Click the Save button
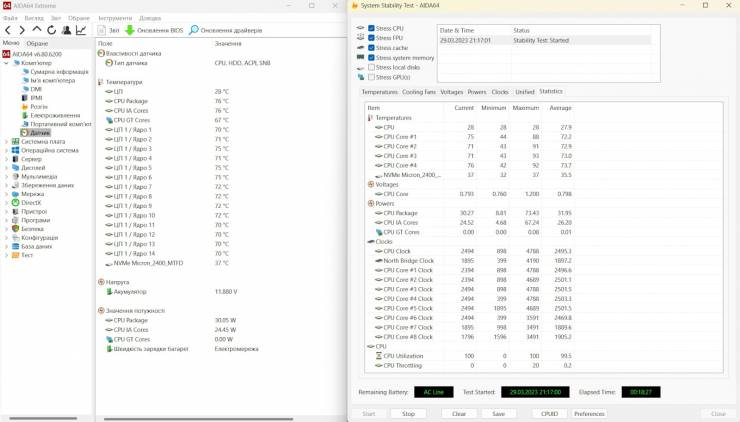This screenshot has width=740, height=422. 499,414
